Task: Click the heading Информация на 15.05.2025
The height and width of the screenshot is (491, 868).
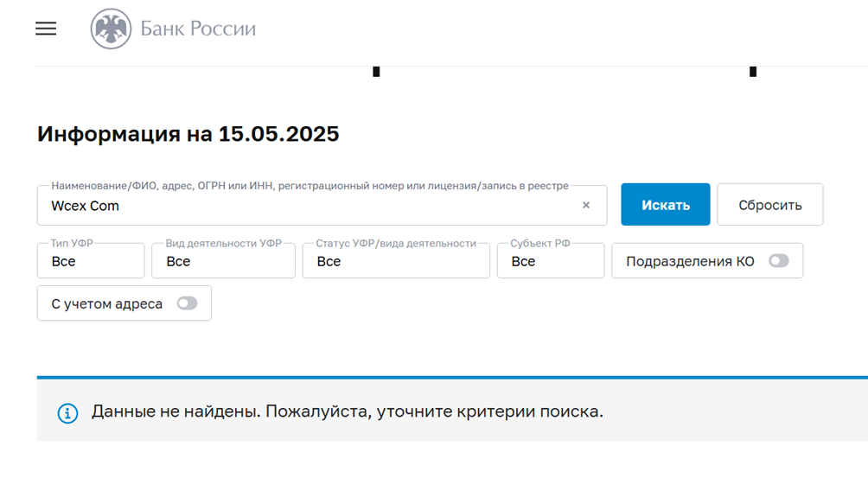Action: tap(188, 134)
